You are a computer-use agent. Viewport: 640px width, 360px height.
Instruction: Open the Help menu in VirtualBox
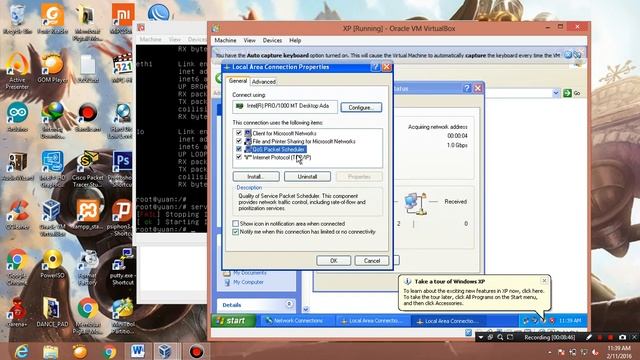pyautogui.click(x=295, y=40)
